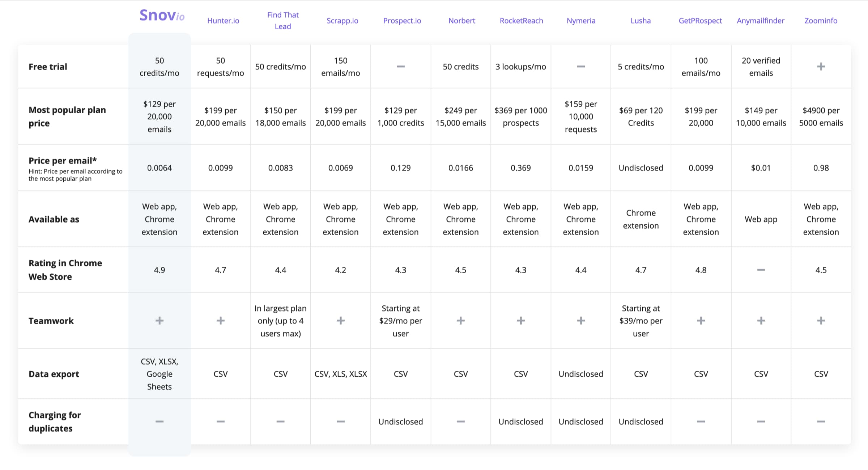Click the 20 verified emails cell
Viewport: 868px width, 470px height.
(x=761, y=67)
